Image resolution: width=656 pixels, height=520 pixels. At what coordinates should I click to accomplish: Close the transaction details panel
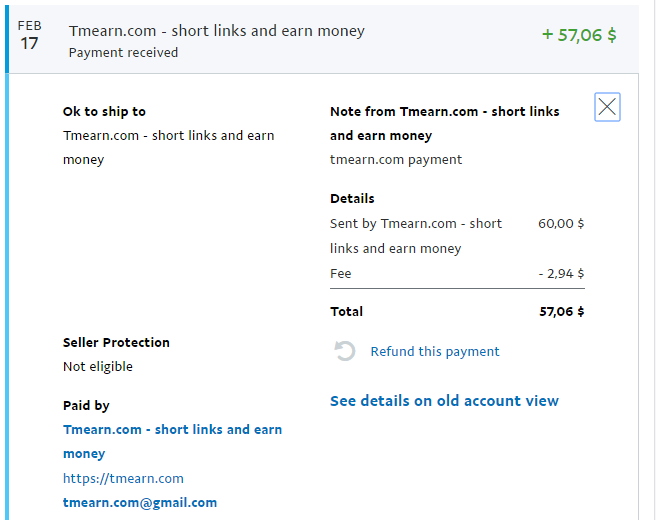(x=607, y=107)
